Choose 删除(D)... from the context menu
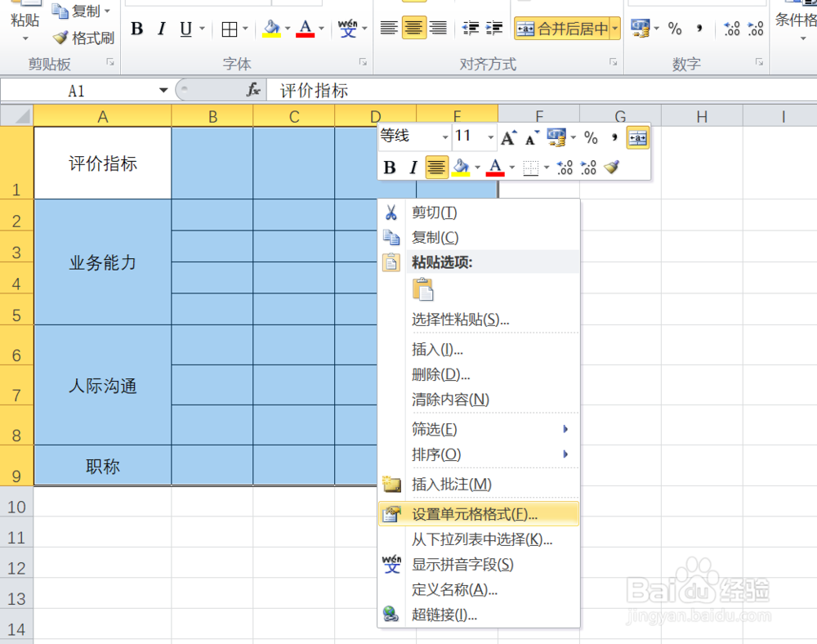Screen dimensions: 817x644 pos(478,374)
